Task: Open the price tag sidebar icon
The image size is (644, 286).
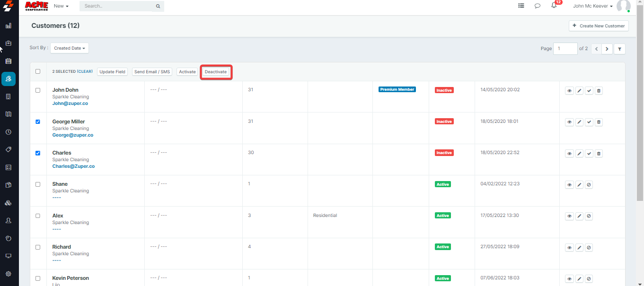Action: tap(9, 149)
